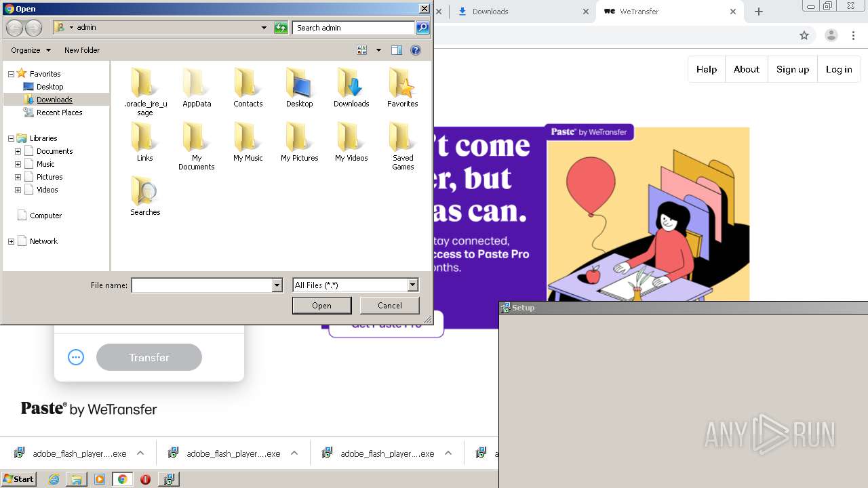The width and height of the screenshot is (868, 488).
Task: Select the My Pictures folder
Action: pyautogui.click(x=300, y=142)
